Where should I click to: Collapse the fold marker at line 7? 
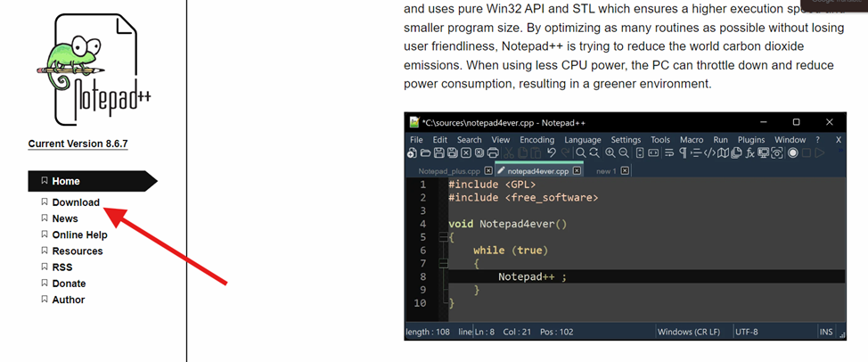pyautogui.click(x=443, y=263)
